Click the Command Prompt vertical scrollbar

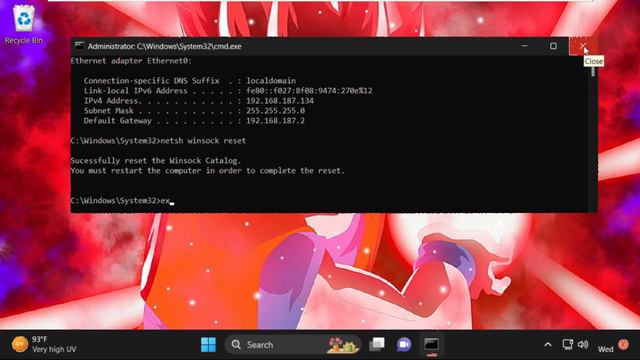pos(593,133)
